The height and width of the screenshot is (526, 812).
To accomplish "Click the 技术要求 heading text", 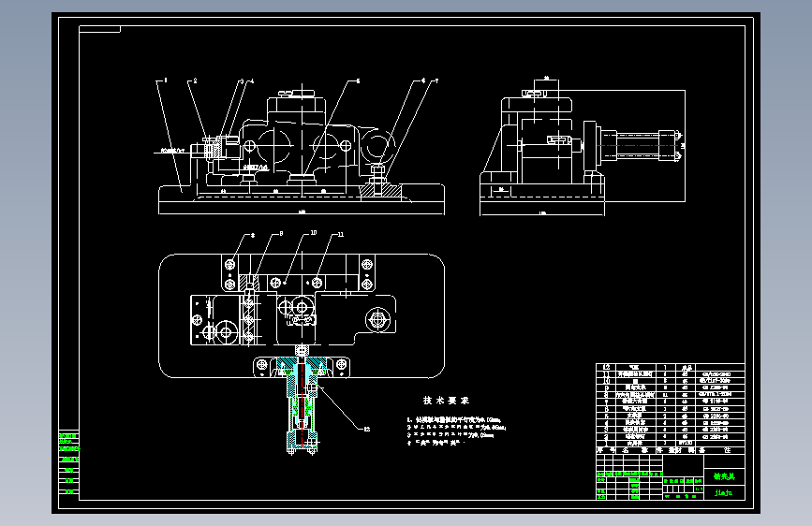I will click(x=446, y=401).
